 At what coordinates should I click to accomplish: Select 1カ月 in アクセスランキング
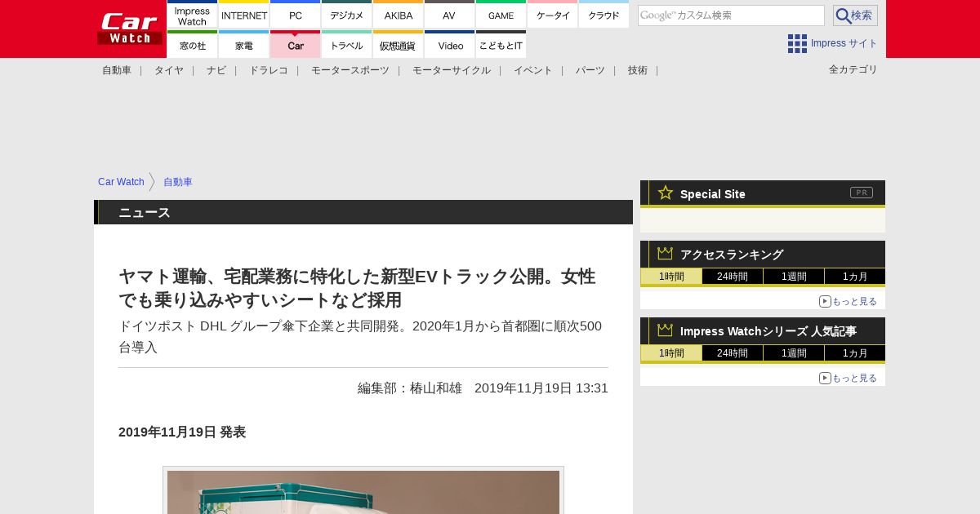coord(855,277)
